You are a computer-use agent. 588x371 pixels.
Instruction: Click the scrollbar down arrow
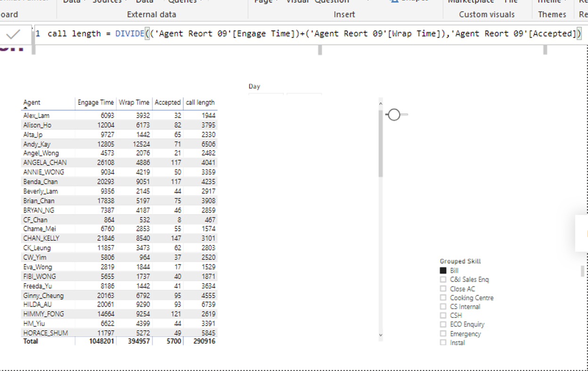click(381, 336)
